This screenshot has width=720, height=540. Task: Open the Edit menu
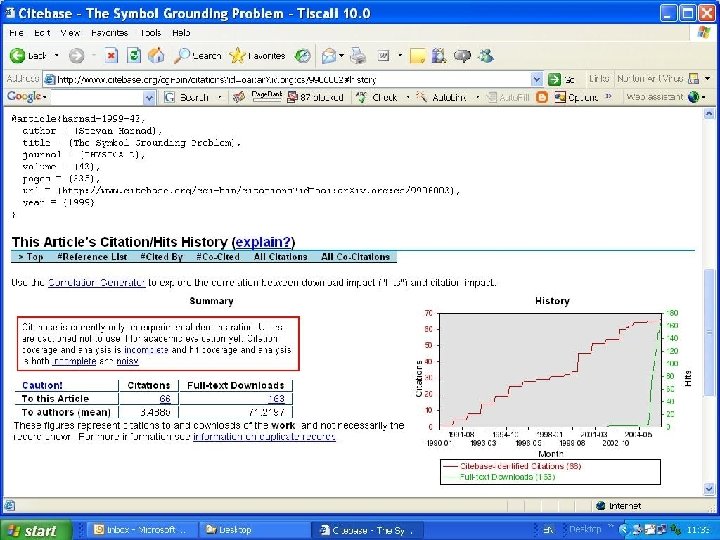[42, 33]
